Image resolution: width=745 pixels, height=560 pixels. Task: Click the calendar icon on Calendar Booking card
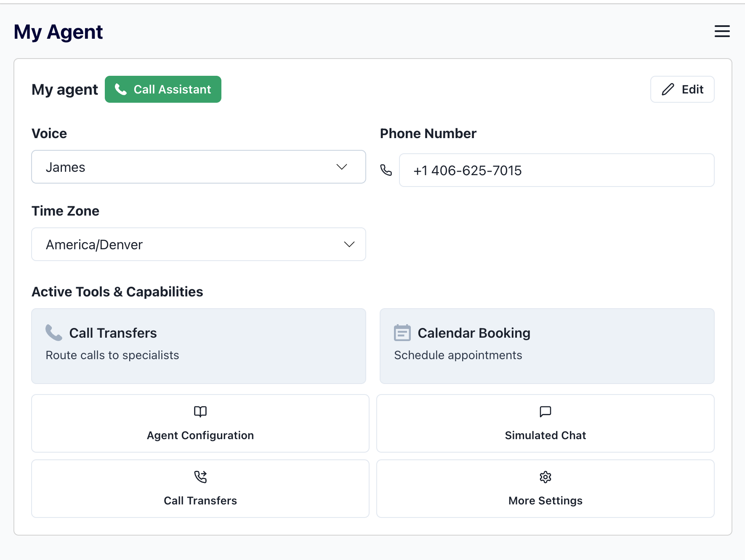pos(402,333)
